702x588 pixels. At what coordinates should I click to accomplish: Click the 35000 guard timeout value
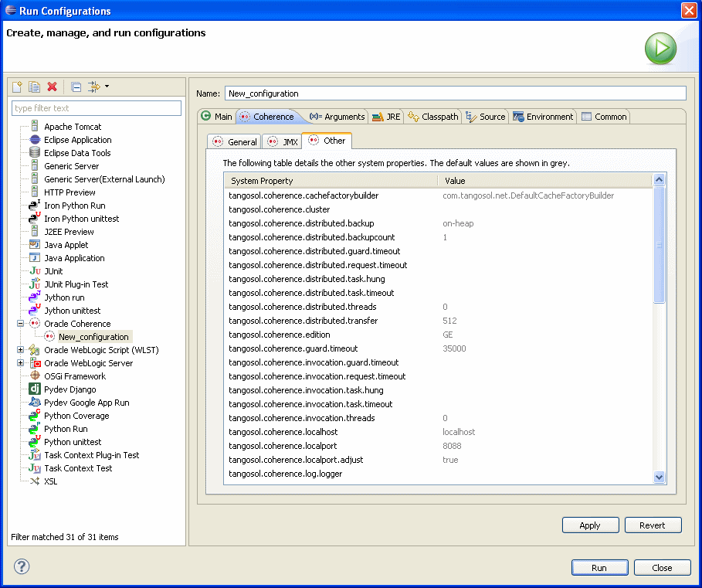tap(454, 348)
